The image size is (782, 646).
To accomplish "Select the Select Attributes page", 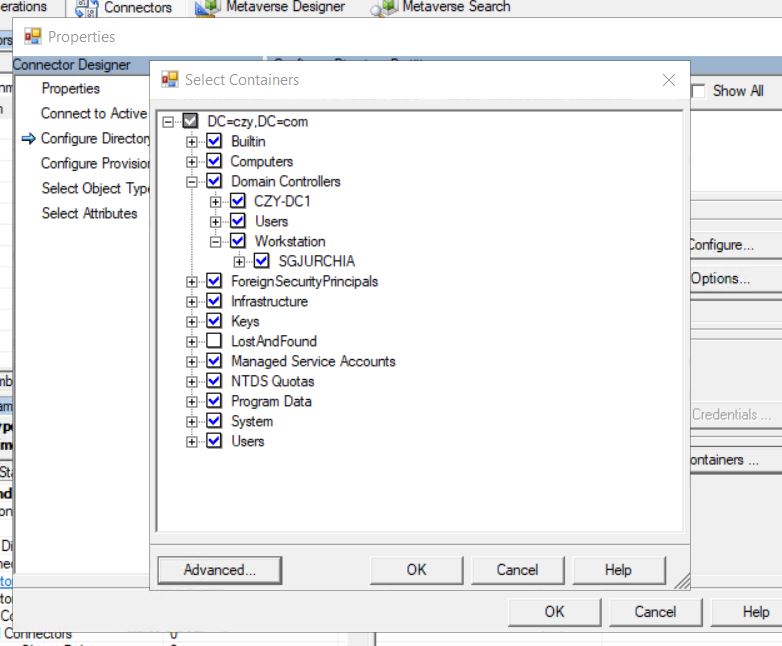I will pos(89,213).
